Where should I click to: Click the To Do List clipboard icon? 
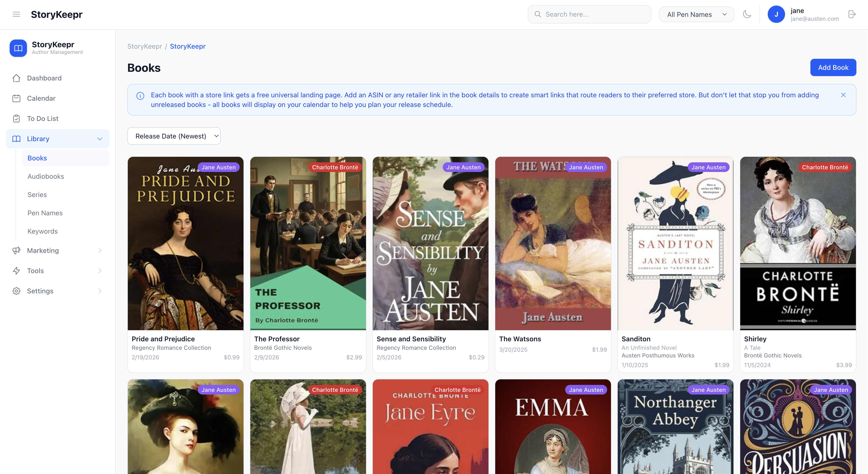click(17, 118)
